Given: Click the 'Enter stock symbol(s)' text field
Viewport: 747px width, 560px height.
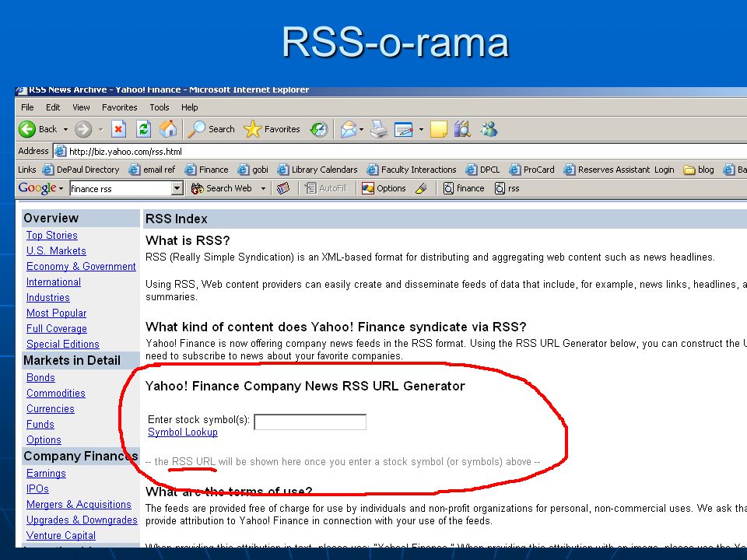Looking at the screenshot, I should pos(310,422).
